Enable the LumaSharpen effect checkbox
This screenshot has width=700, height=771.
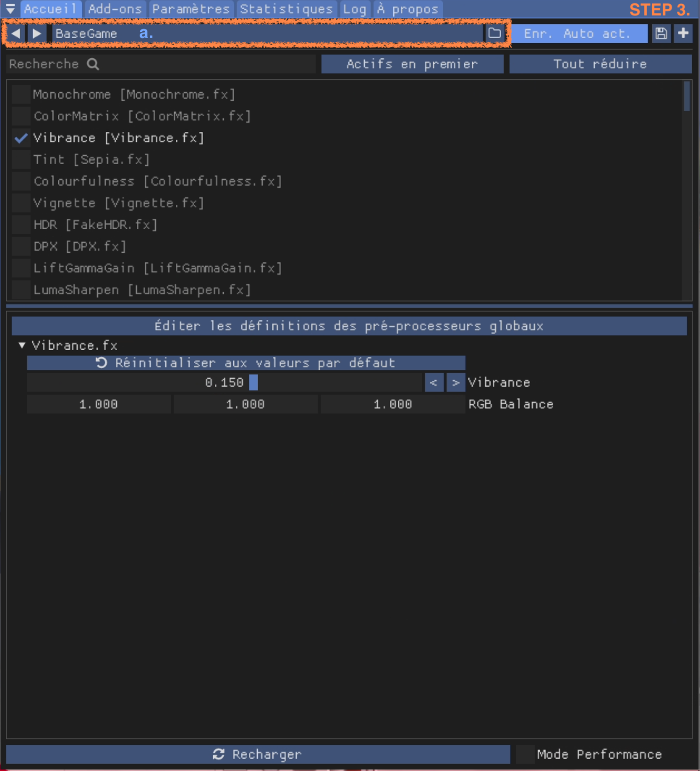click(x=21, y=290)
